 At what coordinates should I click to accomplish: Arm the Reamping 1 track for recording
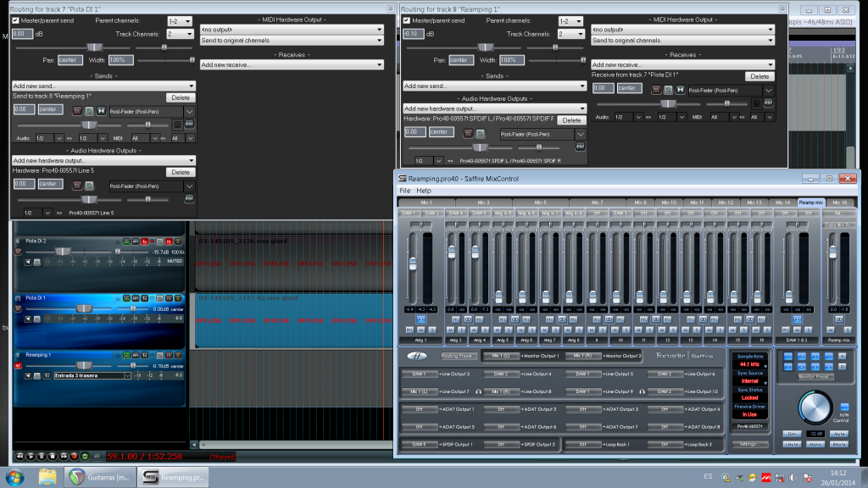[x=18, y=366]
